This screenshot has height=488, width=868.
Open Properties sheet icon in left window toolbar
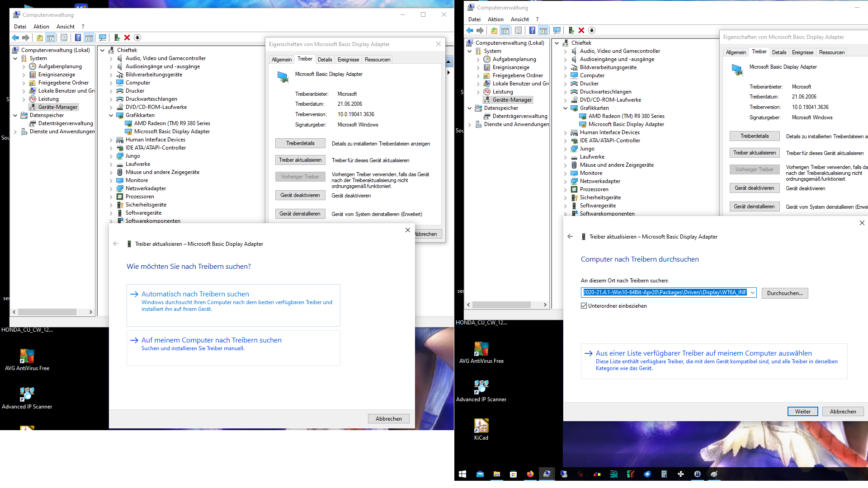click(x=64, y=38)
